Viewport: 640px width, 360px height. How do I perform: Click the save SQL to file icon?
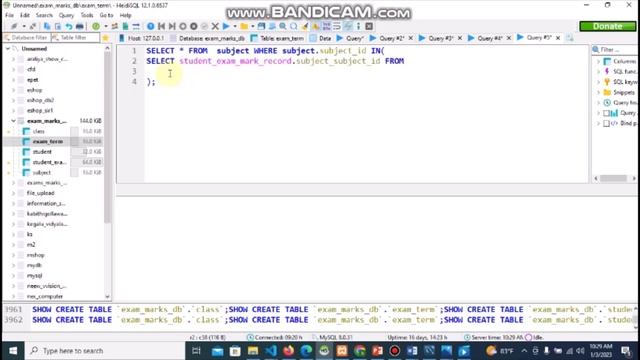point(261,26)
